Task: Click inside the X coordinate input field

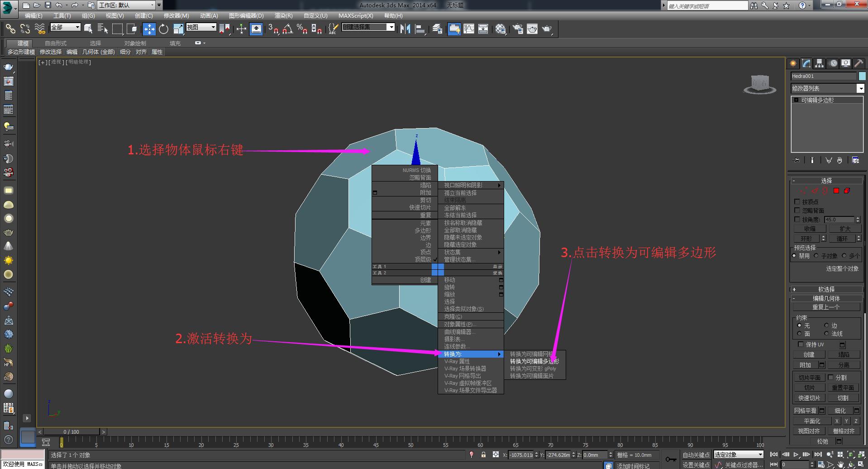Action: point(520,455)
